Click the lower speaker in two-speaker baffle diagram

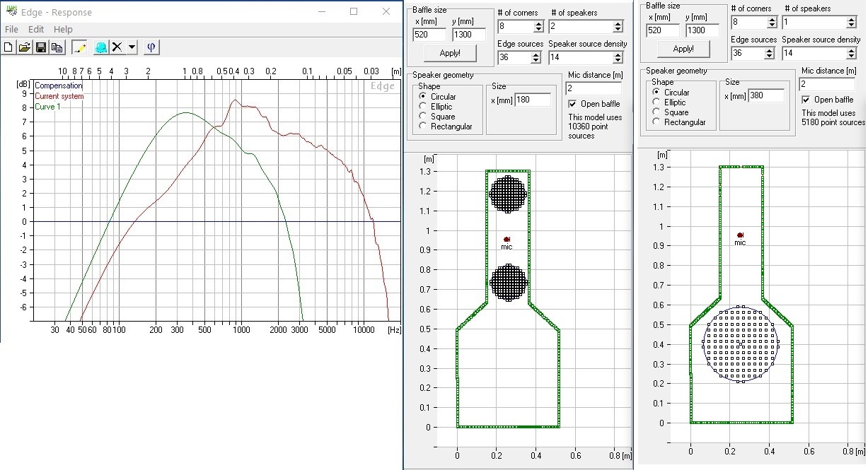[x=508, y=283]
